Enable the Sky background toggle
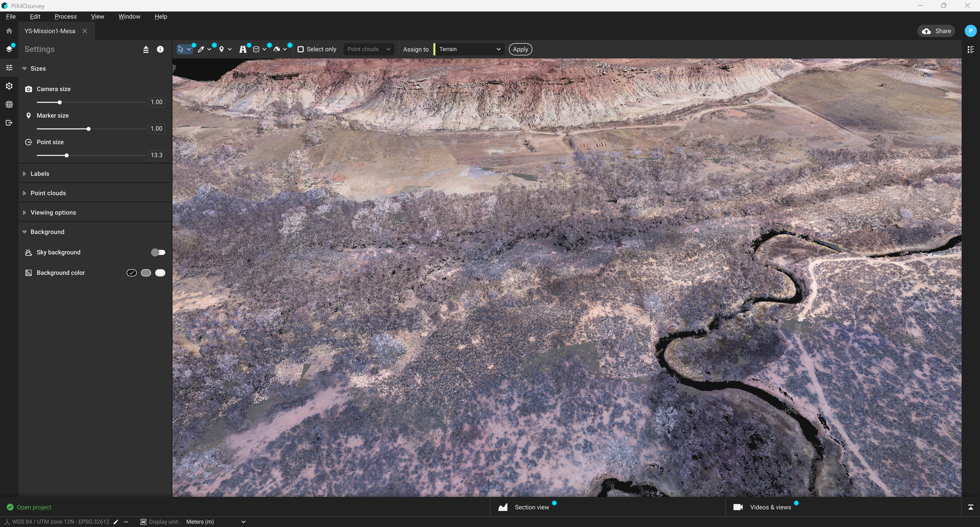Screen dimensions: 980x527 158,252
